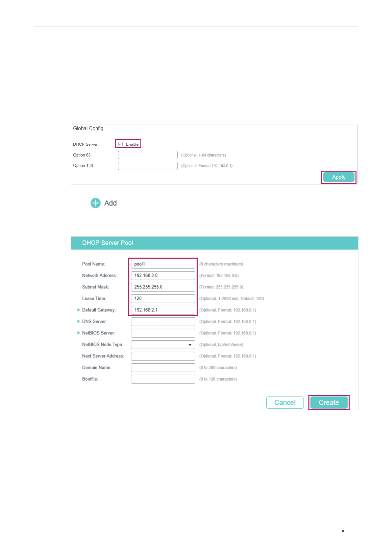Click the Next Server Address field

163,356
